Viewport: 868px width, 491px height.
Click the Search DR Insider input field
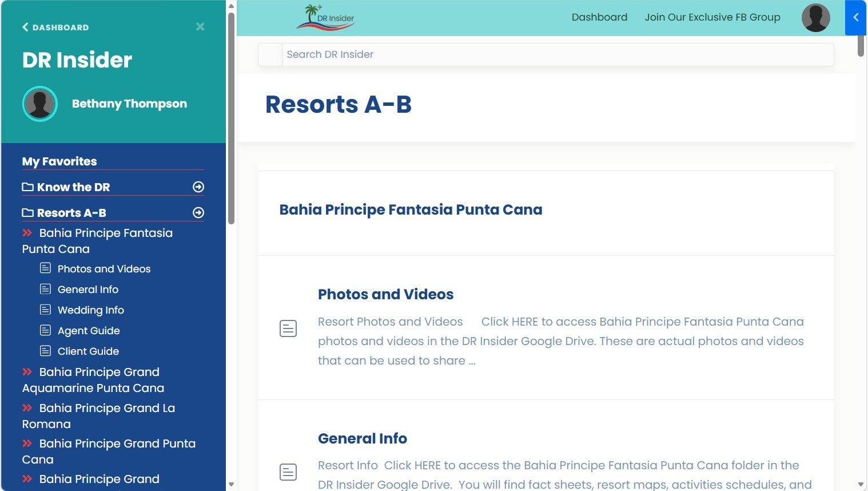point(558,54)
